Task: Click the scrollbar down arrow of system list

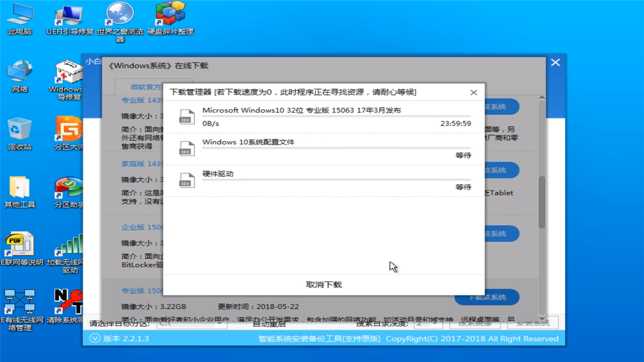Action: 542,319
